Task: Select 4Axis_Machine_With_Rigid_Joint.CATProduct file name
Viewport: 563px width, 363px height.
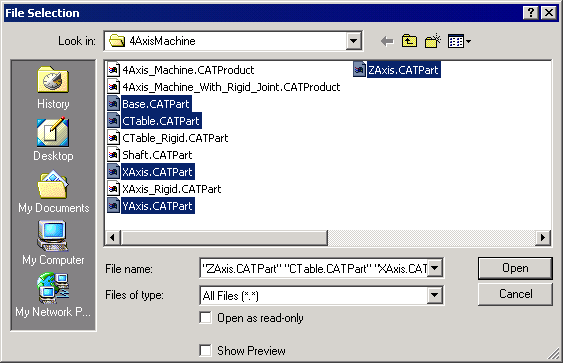Action: click(231, 87)
